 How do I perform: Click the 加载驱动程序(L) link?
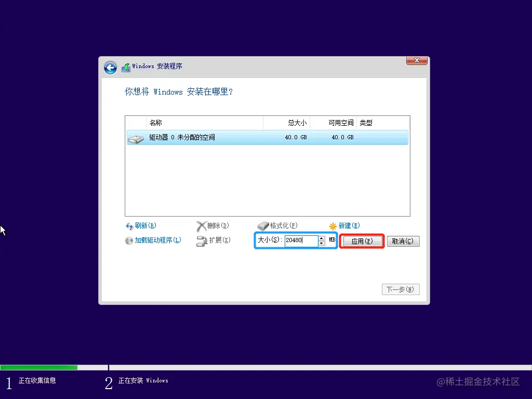158,240
